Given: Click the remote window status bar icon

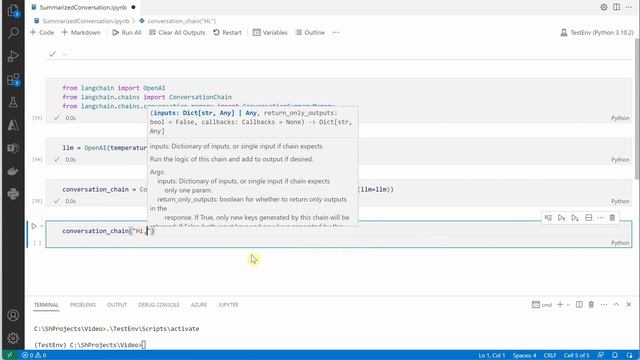Looking at the screenshot, I should (10, 355).
